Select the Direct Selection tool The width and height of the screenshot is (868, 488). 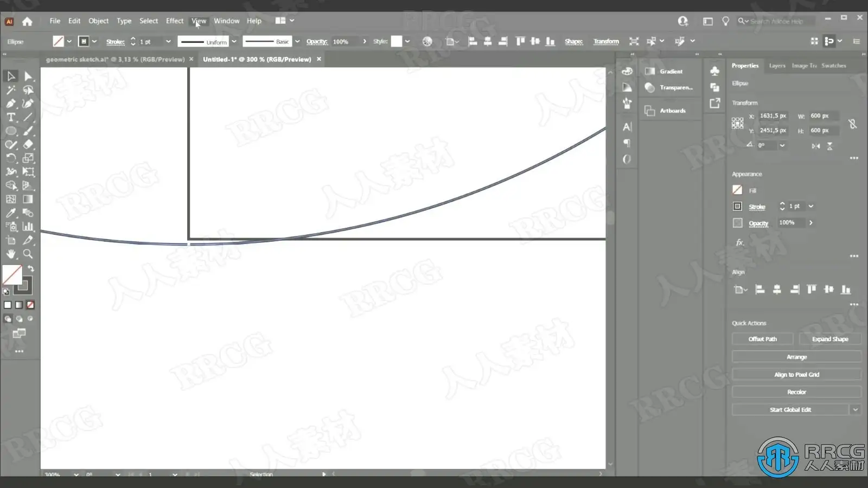pyautogui.click(x=28, y=76)
